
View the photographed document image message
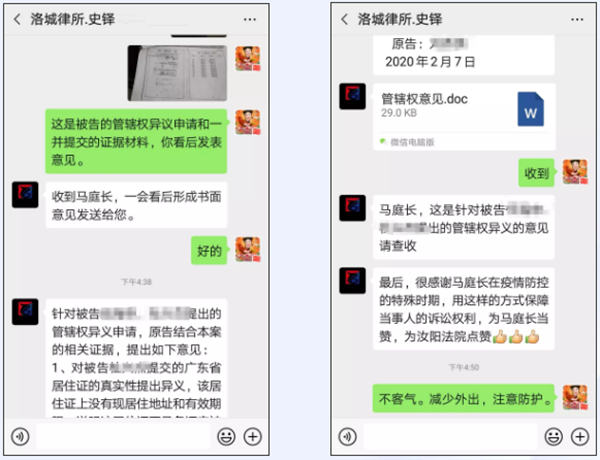(x=177, y=73)
